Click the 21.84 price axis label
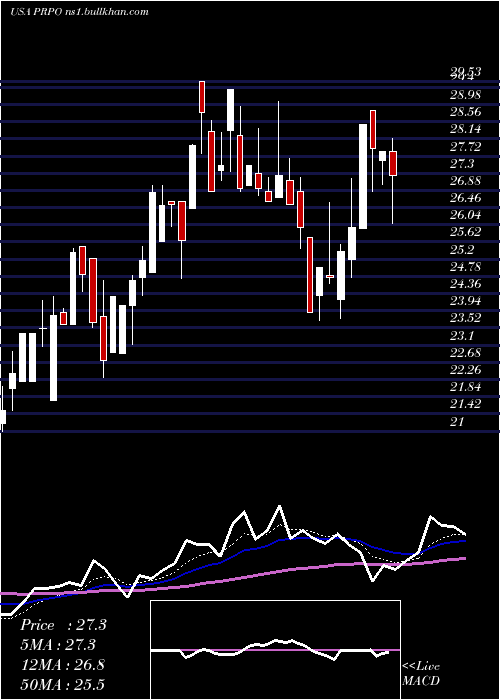The image size is (500, 700). pos(465,387)
